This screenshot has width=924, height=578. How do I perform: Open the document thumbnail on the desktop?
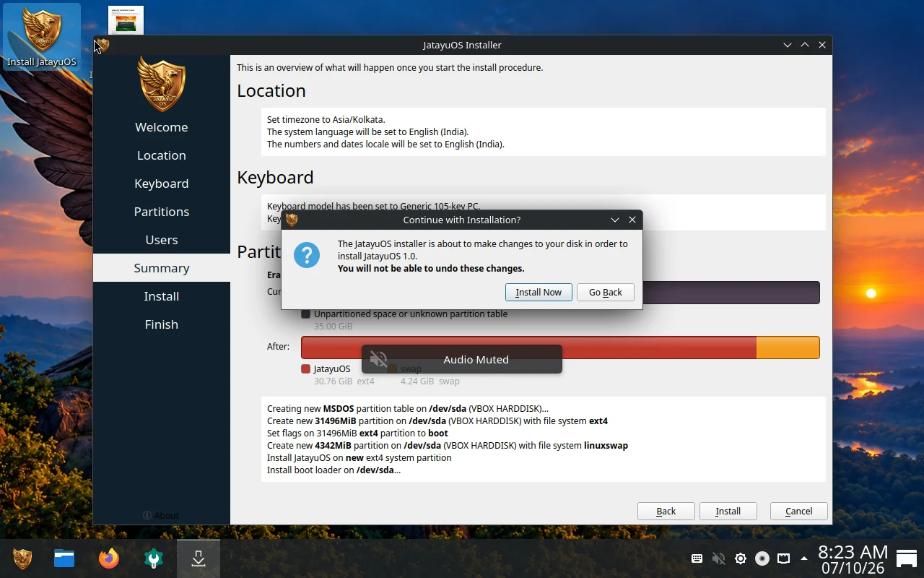(x=126, y=20)
